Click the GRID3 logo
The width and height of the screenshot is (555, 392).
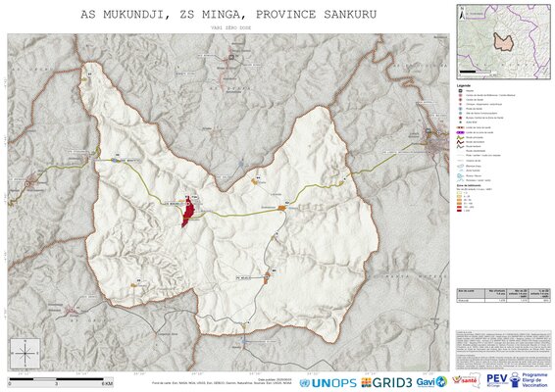pyautogui.click(x=386, y=382)
